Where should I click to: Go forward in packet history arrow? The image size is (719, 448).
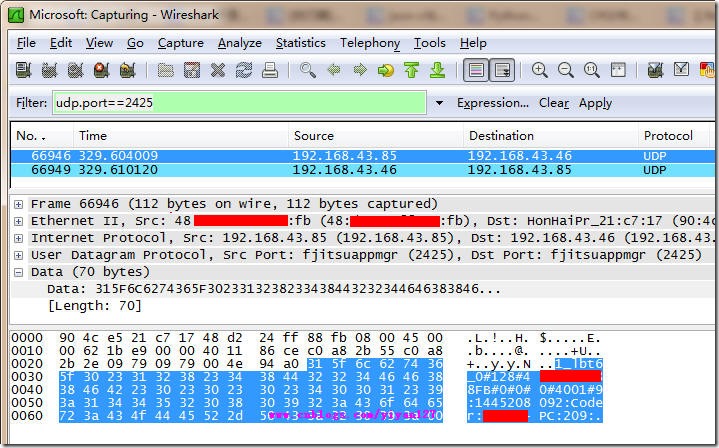pos(360,70)
